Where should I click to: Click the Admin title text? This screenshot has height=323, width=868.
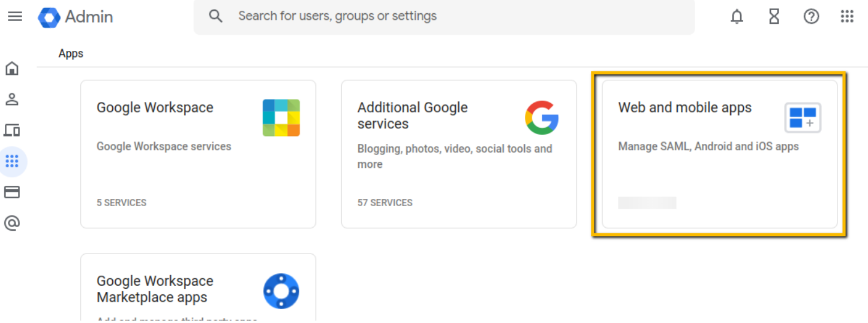(89, 17)
